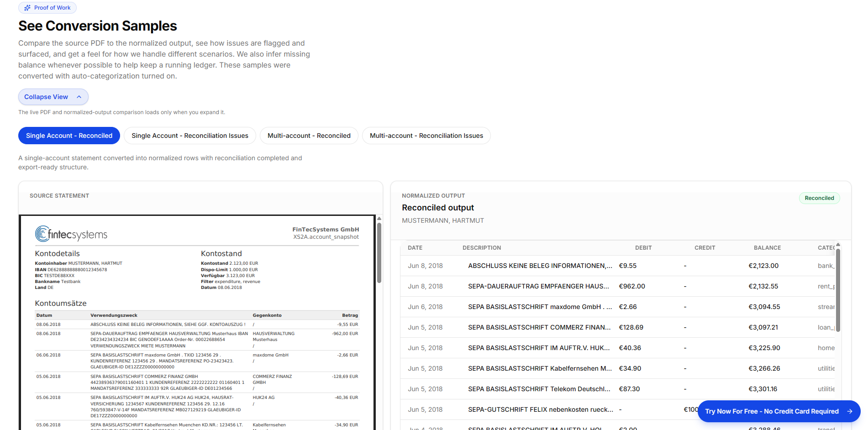Viewport: 868px width, 430px height.
Task: Click the €2,123.00 balance cell
Action: click(x=763, y=266)
